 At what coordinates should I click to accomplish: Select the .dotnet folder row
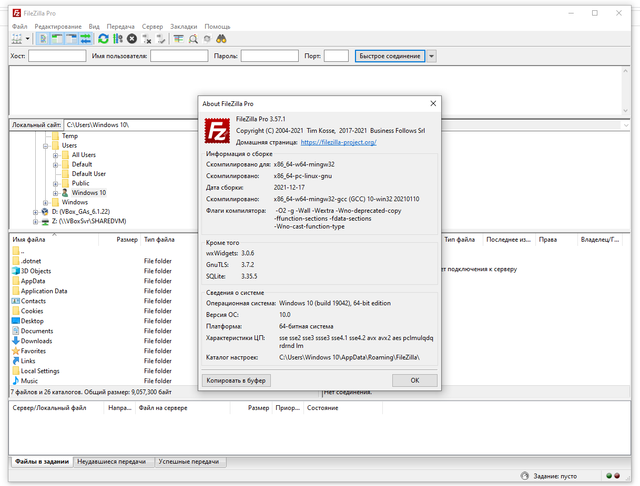pos(104,261)
